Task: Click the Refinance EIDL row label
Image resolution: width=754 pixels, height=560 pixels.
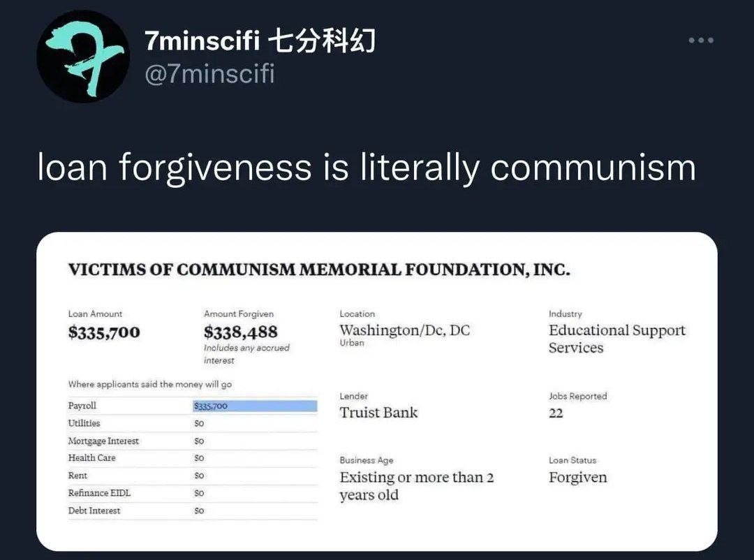Action: click(x=99, y=493)
